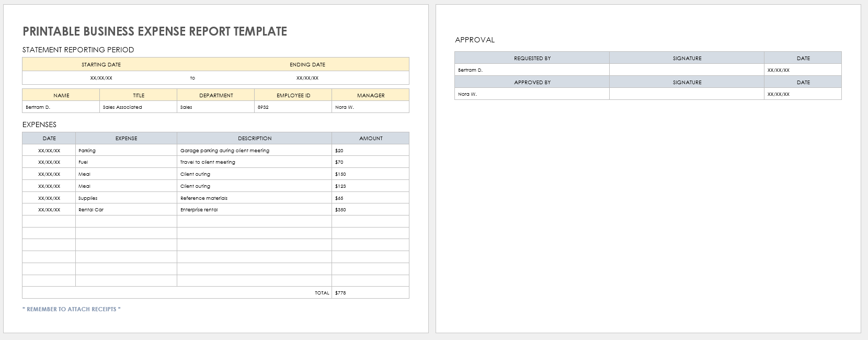The height and width of the screenshot is (340, 868).
Task: Select the $350 amount cell
Action: [x=371, y=210]
